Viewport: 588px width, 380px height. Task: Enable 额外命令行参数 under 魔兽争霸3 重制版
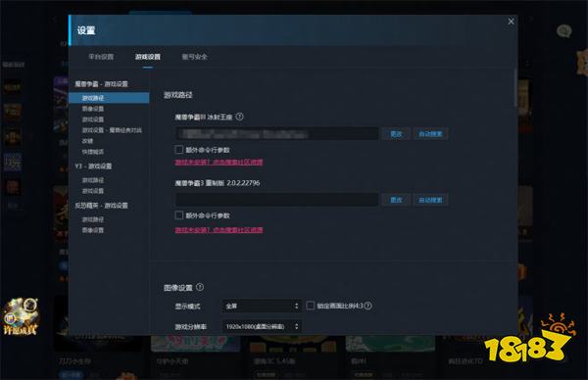179,215
